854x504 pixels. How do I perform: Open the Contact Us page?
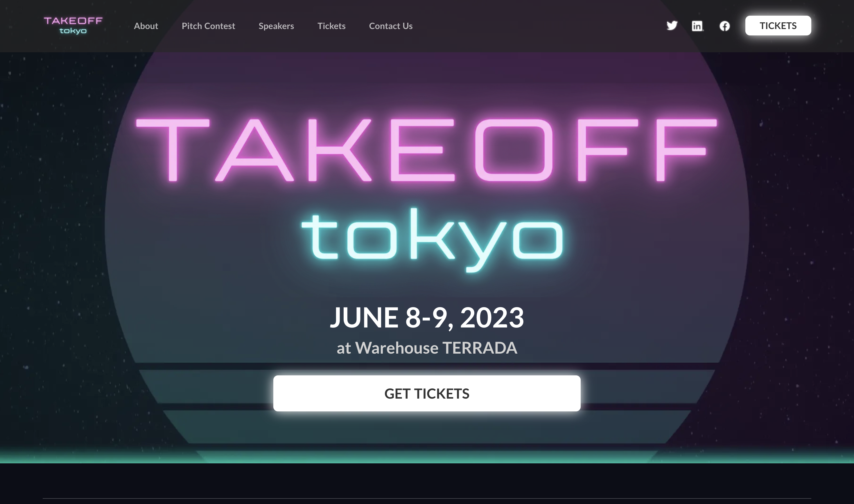(x=391, y=26)
